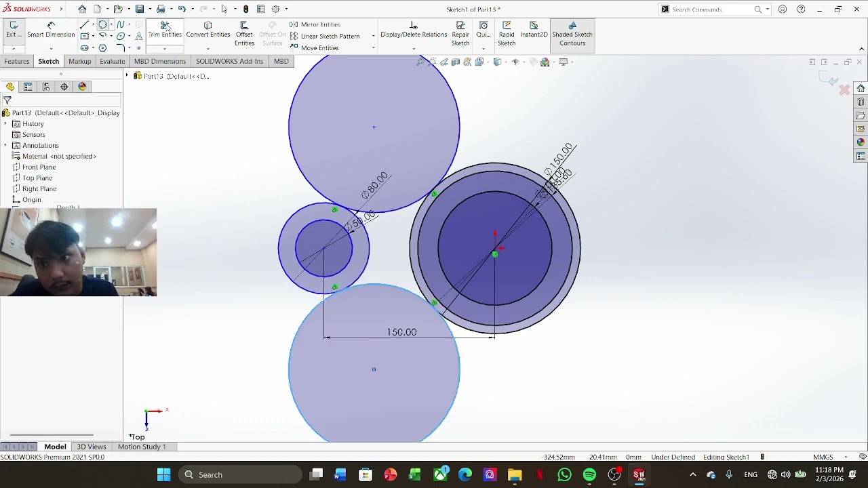Viewport: 868px width, 488px height.
Task: Expand the flyout Part13 tree in viewport
Action: [127, 76]
